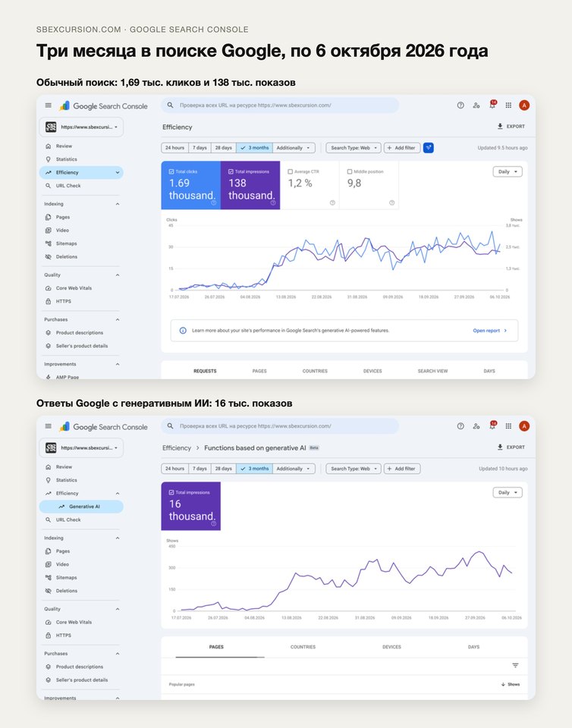Open the help icon in the Efficiency report window header

point(460,105)
